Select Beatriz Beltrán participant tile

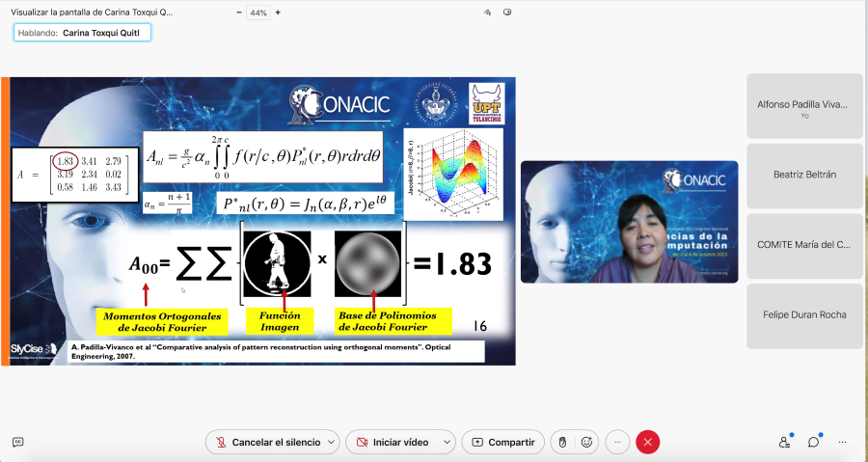click(x=803, y=176)
